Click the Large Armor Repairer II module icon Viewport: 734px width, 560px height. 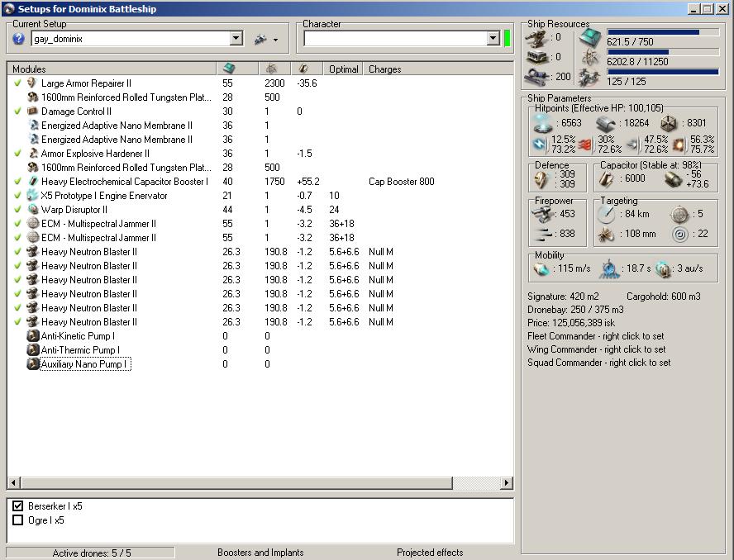32,83
